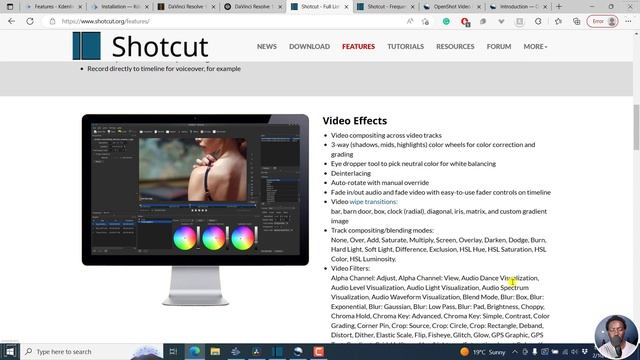Focus the address bar with shotcut.org URL
The height and width of the screenshot is (360, 640).
tap(229, 21)
